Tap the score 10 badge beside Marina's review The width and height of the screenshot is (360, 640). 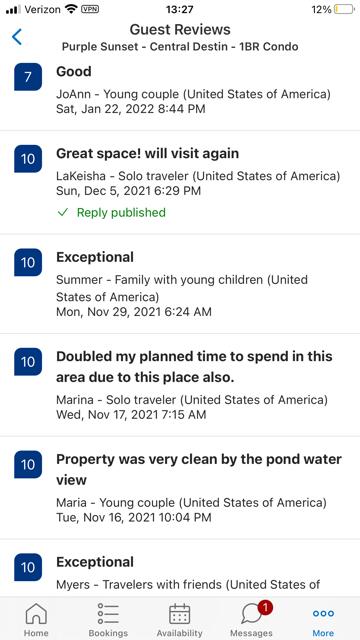coord(28,362)
